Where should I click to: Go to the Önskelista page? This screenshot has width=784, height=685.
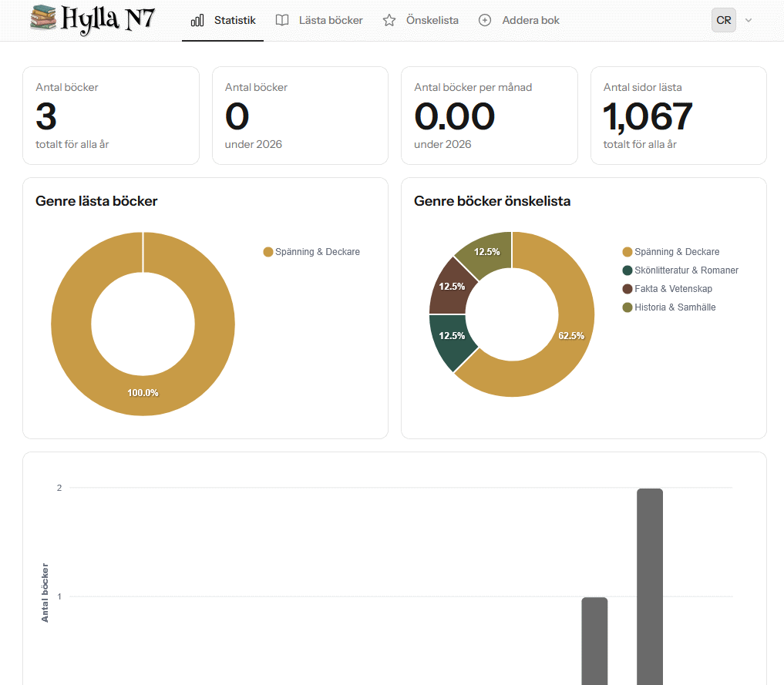tap(432, 21)
